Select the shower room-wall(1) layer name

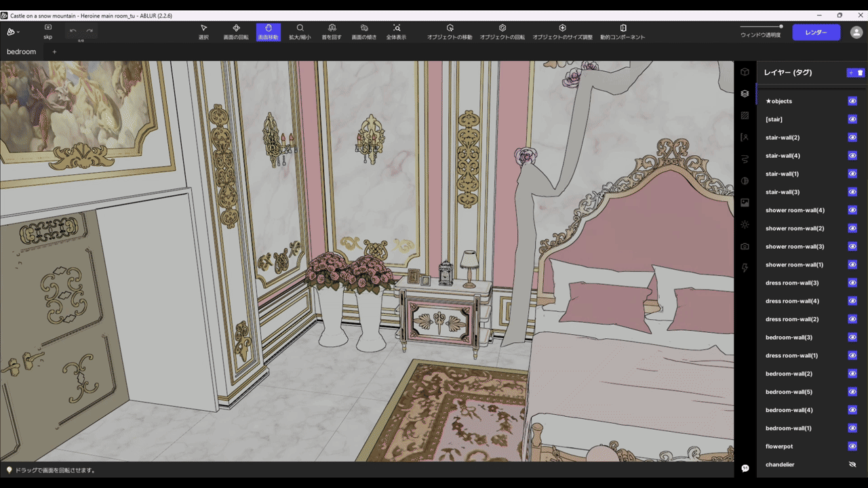[795, 265]
